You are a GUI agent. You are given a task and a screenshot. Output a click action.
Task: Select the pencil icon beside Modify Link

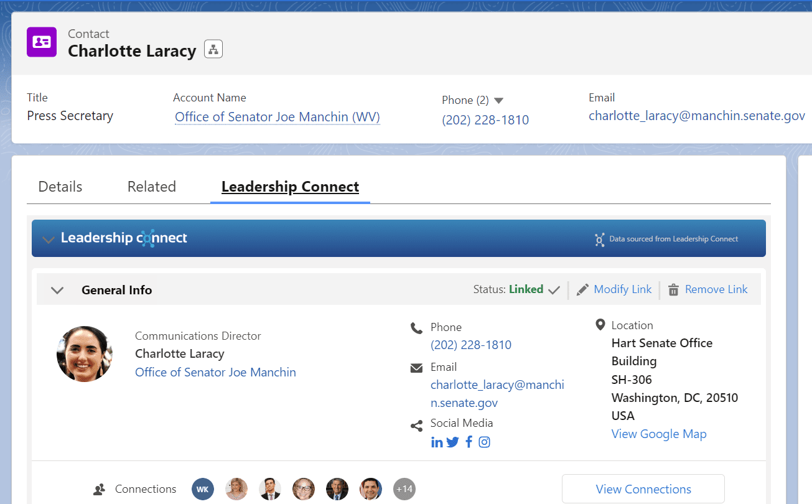pos(583,289)
